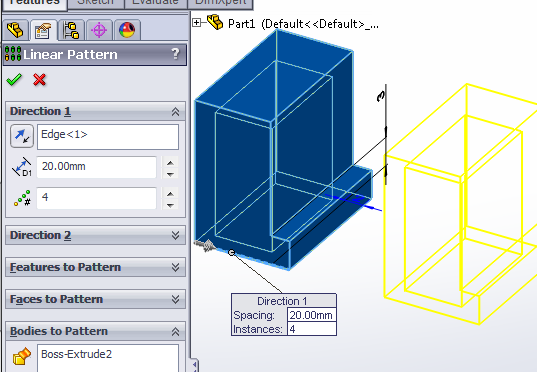
Task: Reverse Direction 1 arrow button
Action: pyautogui.click(x=22, y=136)
